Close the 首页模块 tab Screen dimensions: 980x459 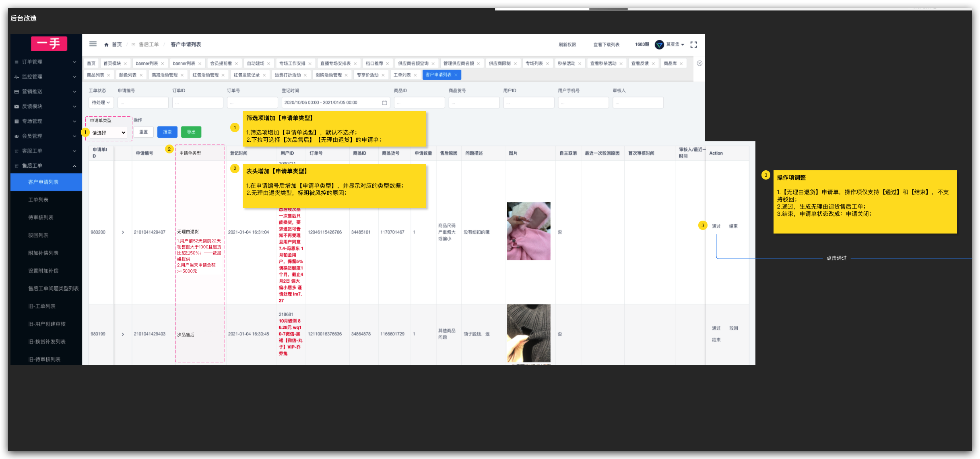pos(125,64)
